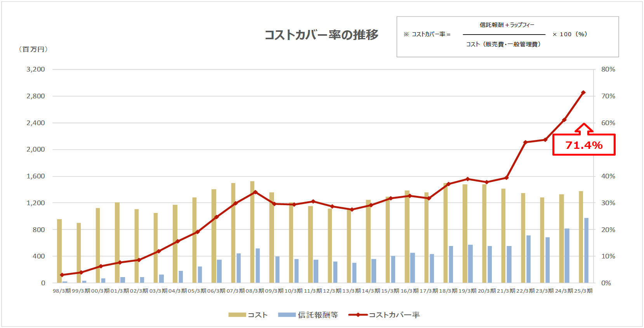644x328 pixels.
Task: Click the コストカバー率 red legend line marker
Action: pos(358,315)
